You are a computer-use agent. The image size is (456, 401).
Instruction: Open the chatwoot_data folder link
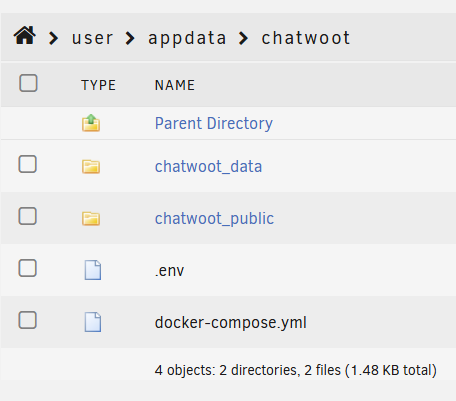[x=208, y=166]
